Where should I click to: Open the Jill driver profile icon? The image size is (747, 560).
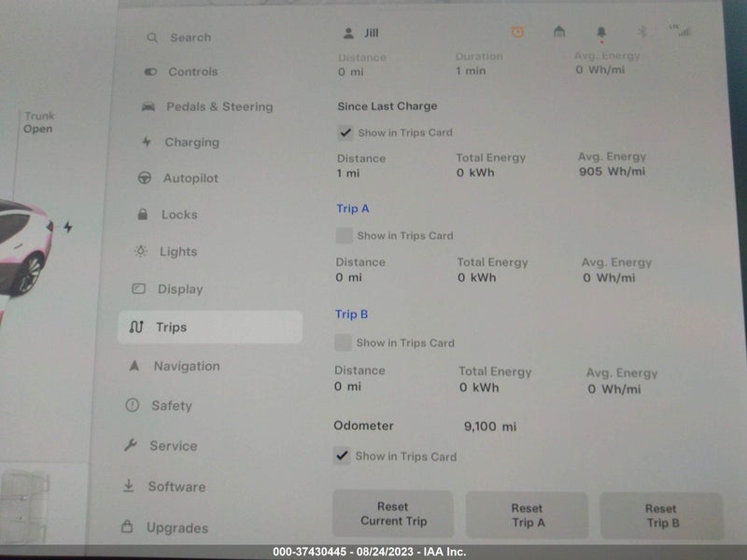(x=348, y=34)
